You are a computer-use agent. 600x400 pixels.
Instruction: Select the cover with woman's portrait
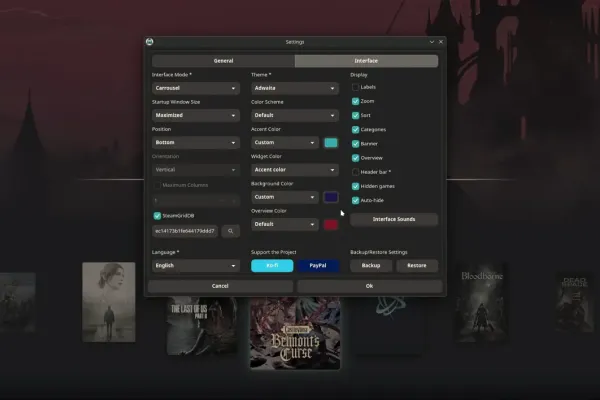click(109, 302)
